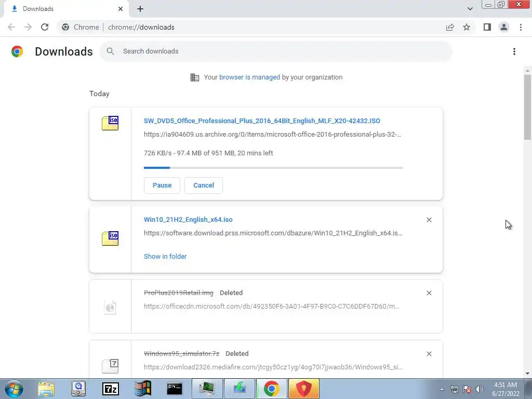Click the Today date heading
The width and height of the screenshot is (532, 399).
pyautogui.click(x=99, y=94)
